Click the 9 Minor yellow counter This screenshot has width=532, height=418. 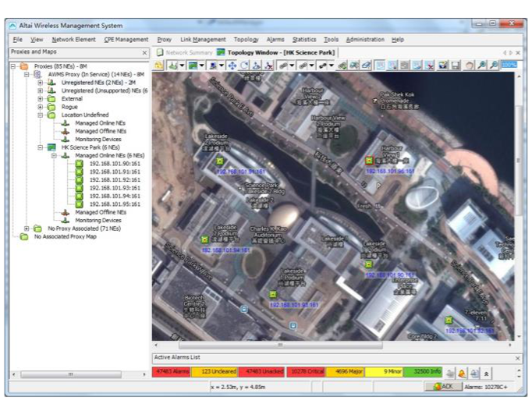(x=384, y=371)
